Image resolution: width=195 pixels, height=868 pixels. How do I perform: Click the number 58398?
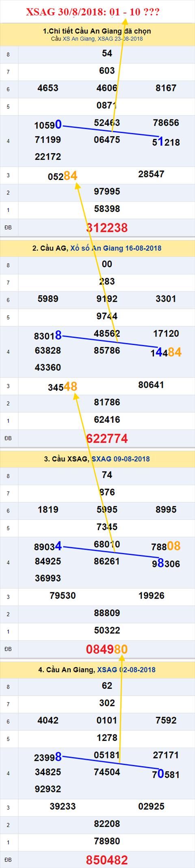pos(107,209)
